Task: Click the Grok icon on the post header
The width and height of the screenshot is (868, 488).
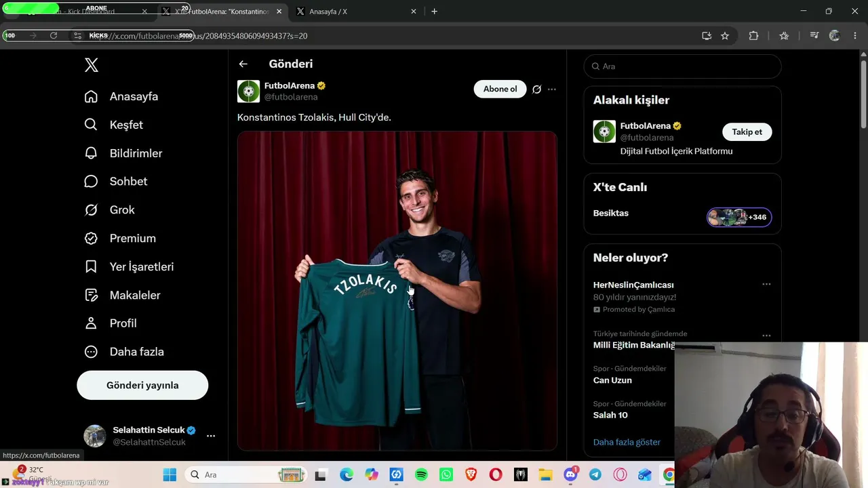Action: point(536,89)
